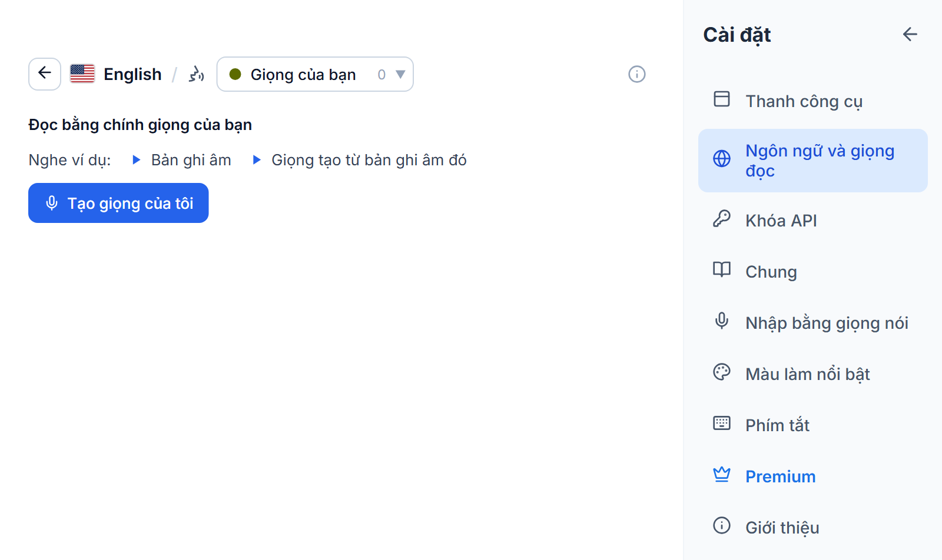Image resolution: width=942 pixels, height=560 pixels.
Task: Click the olive voice color dot
Action: (x=235, y=74)
